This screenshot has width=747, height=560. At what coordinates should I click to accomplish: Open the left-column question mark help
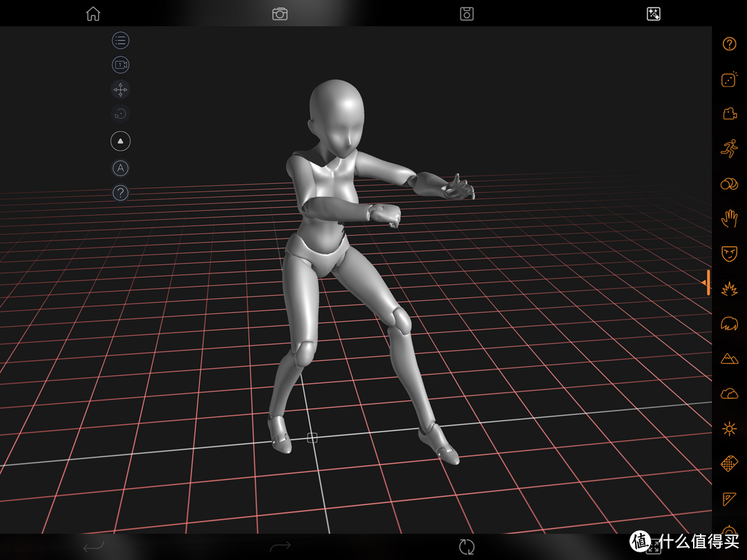pyautogui.click(x=120, y=193)
